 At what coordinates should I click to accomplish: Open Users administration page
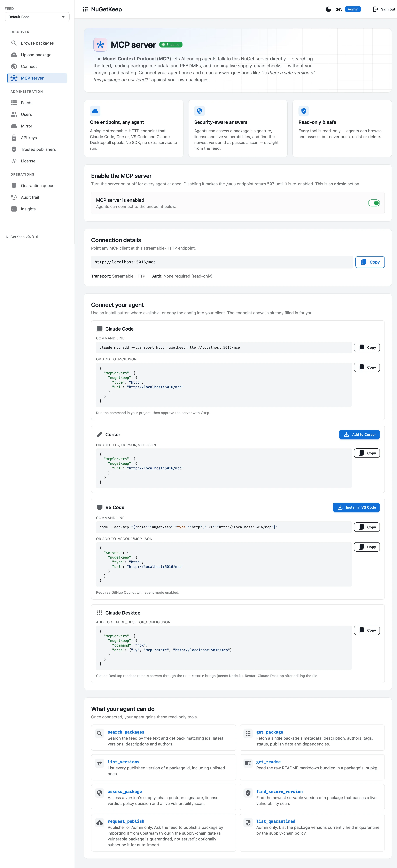pos(37,114)
